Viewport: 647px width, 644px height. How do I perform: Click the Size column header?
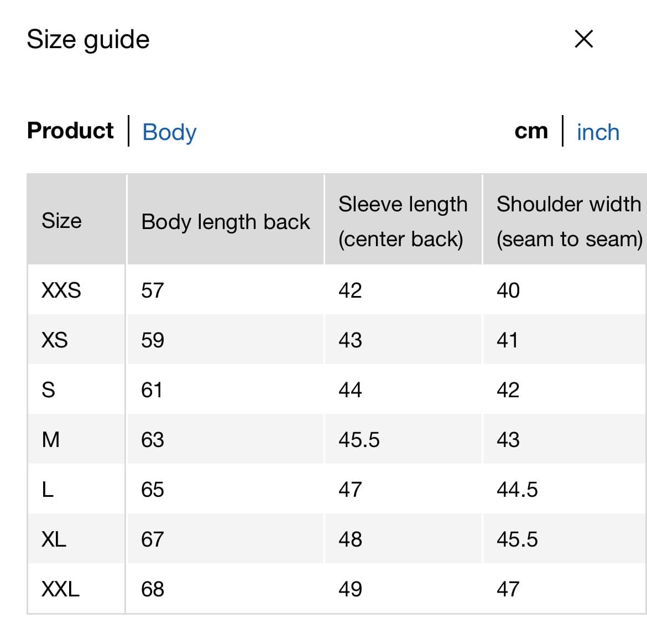click(x=61, y=221)
